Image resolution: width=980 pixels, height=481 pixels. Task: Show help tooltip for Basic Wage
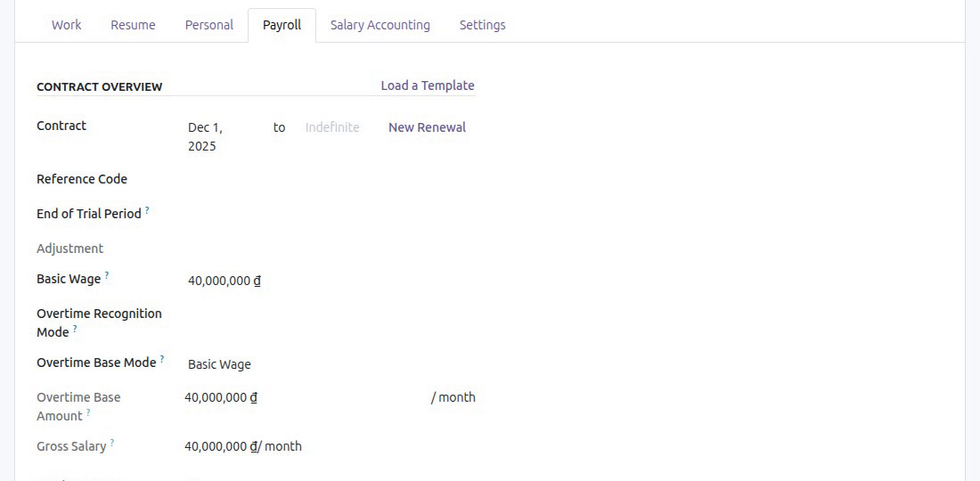pyautogui.click(x=107, y=275)
